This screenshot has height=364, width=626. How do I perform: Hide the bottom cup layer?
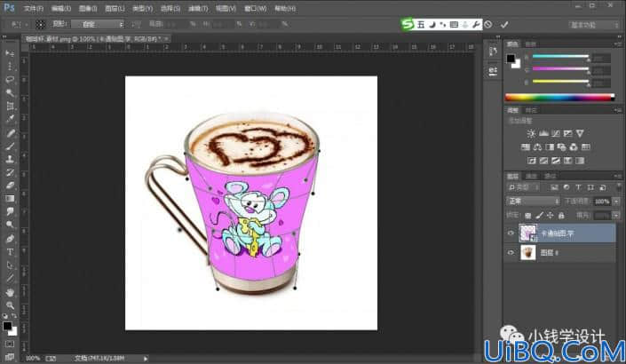tap(511, 253)
